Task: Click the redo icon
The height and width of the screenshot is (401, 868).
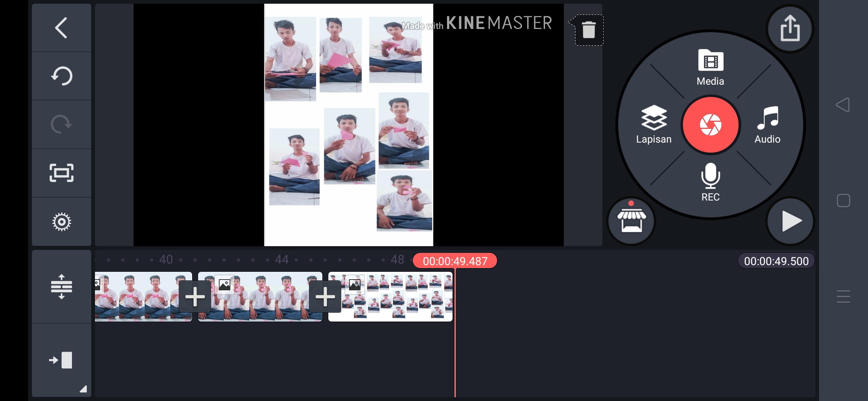Action: [x=61, y=124]
